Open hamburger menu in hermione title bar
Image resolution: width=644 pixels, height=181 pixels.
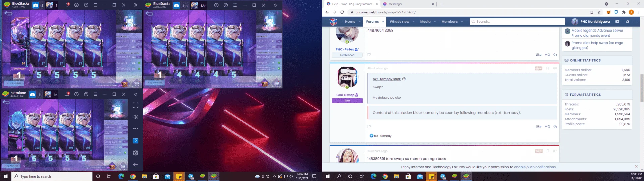[x=95, y=94]
